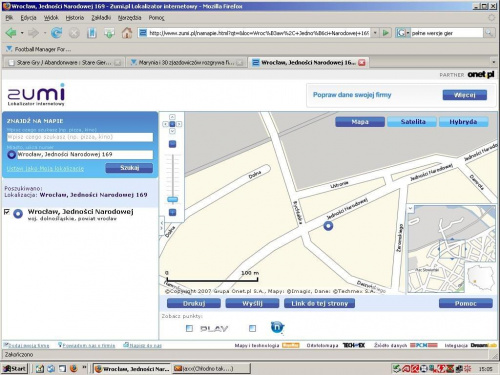Open the back button history dropdown
Viewport: 500px width, 375px height.
click(22, 33)
